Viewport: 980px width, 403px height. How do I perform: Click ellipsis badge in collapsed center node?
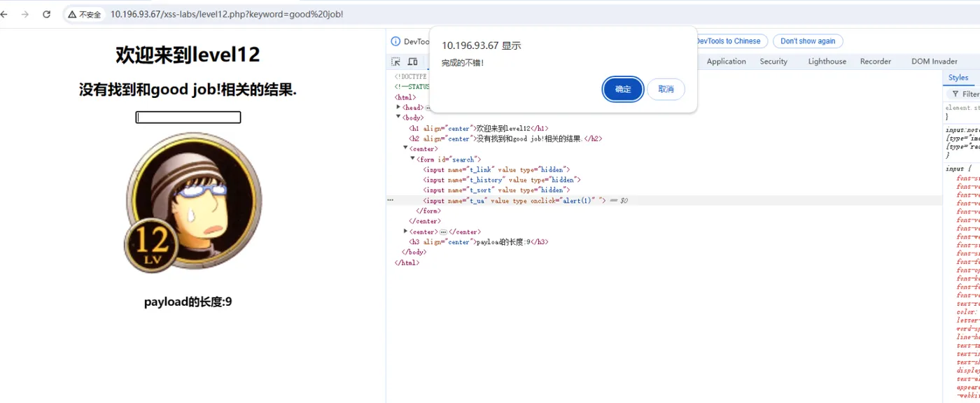point(443,232)
